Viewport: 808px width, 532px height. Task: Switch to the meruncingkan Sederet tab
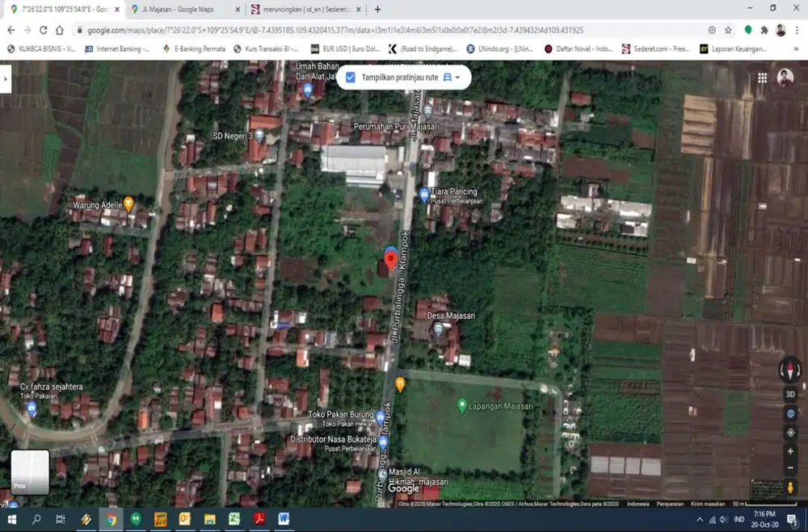point(308,9)
